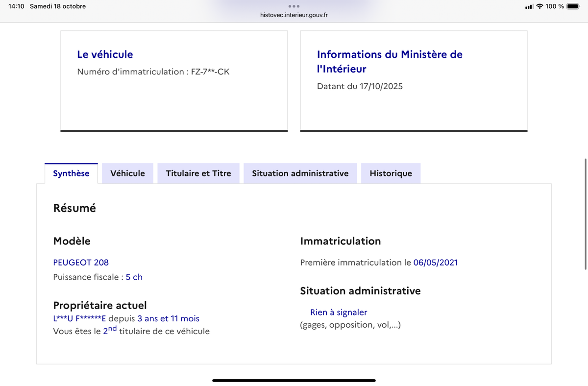Viewport: 588px width, 386px height.
Task: Tap the cellular signal bars icon
Action: 529,6
